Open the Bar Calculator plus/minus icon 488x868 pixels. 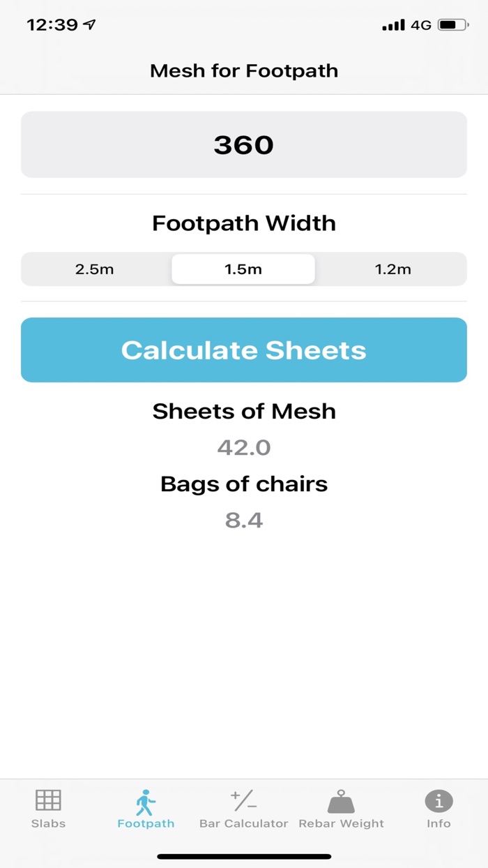[243, 800]
